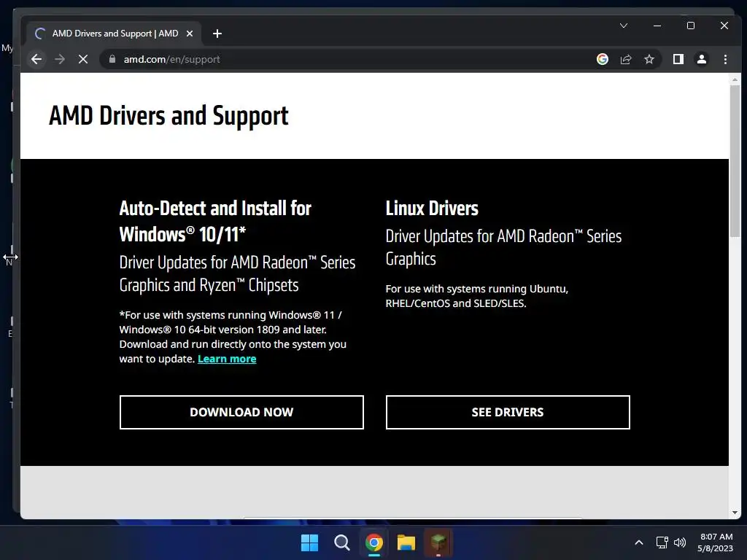Open the Chrome profile avatar

(702, 59)
